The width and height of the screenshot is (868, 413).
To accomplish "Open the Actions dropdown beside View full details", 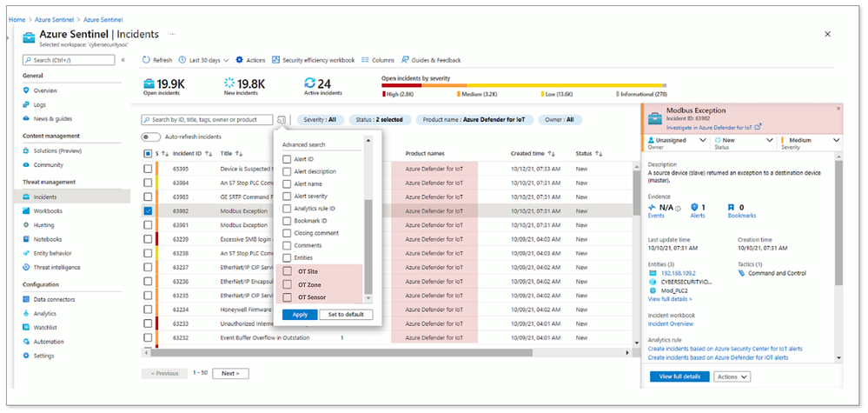I will click(x=732, y=376).
